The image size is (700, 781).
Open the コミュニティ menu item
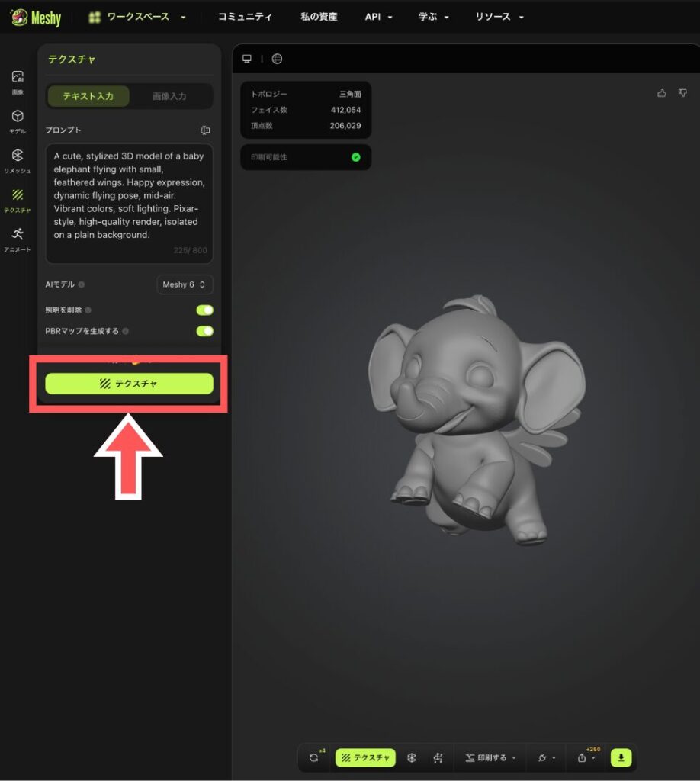click(244, 17)
